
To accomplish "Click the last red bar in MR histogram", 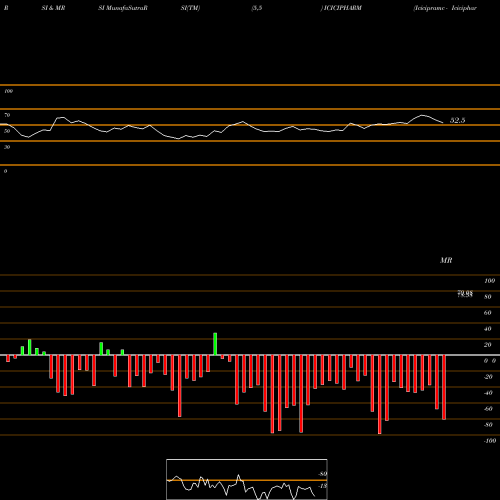I will 444,387.
